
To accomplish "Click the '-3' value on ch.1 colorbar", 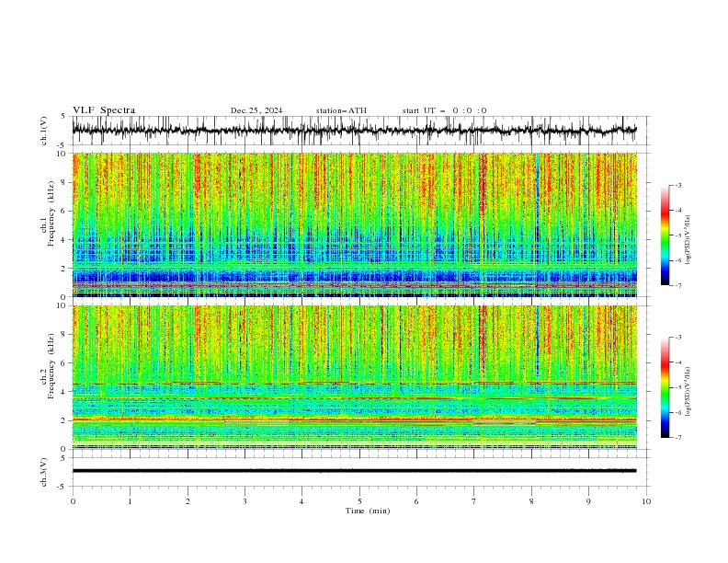I will coord(677,185).
